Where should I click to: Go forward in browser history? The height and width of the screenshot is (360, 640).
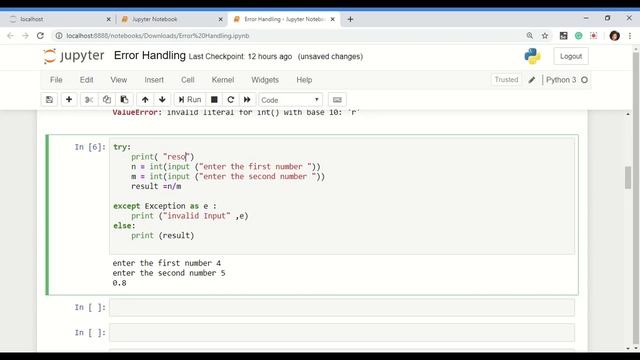25,36
